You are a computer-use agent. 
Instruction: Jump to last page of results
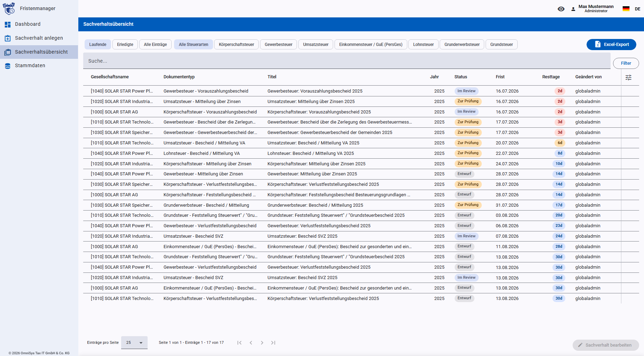[273, 343]
